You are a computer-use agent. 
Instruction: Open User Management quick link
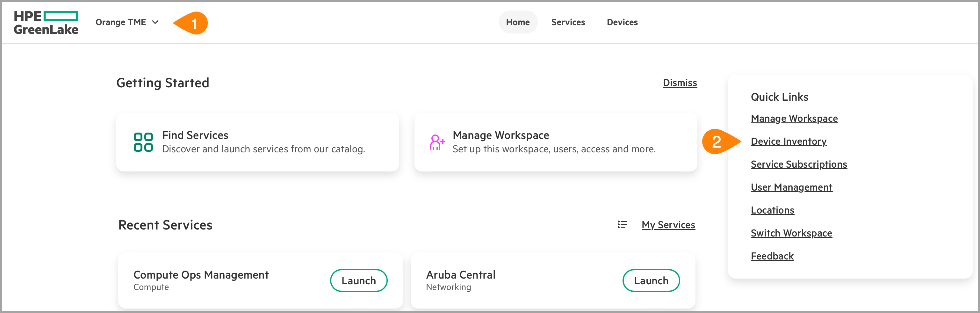[x=791, y=187]
